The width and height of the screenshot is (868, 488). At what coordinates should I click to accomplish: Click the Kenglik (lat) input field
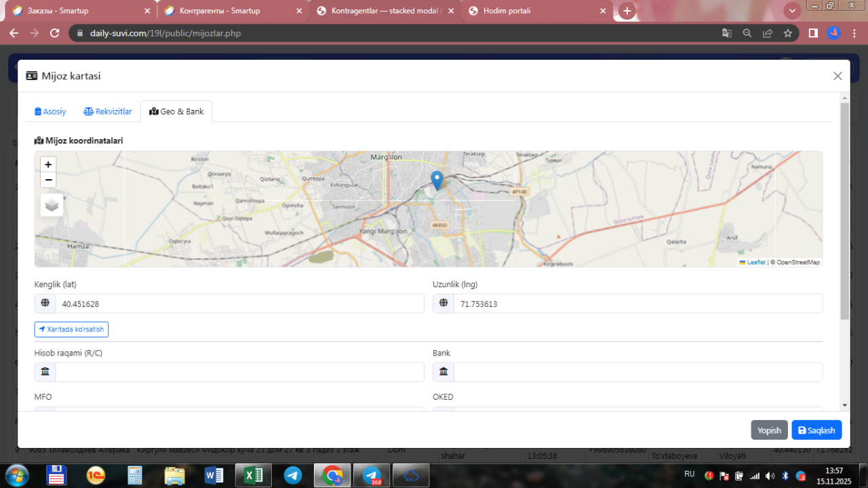(x=239, y=303)
